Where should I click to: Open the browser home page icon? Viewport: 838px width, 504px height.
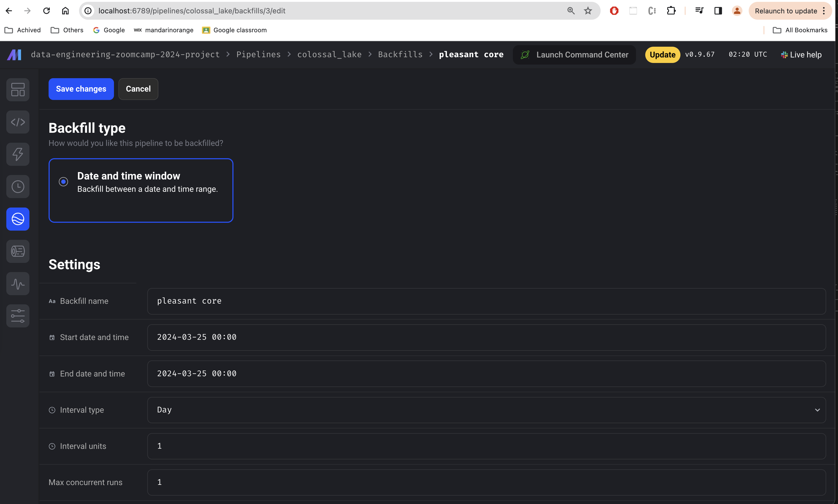point(65,11)
